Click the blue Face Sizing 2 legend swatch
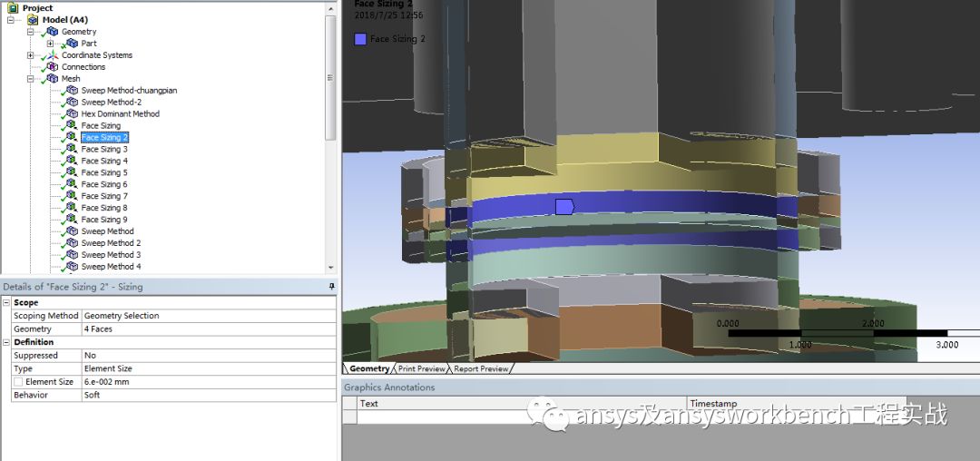 [x=360, y=39]
